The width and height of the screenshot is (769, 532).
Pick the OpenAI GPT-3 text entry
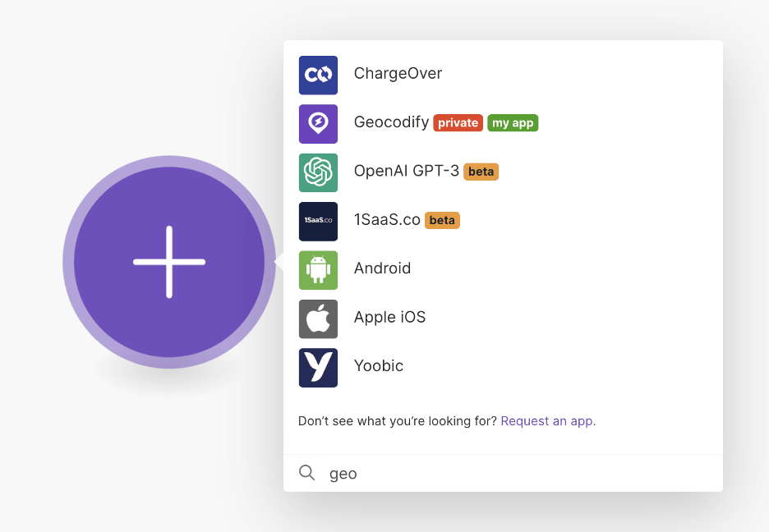407,171
